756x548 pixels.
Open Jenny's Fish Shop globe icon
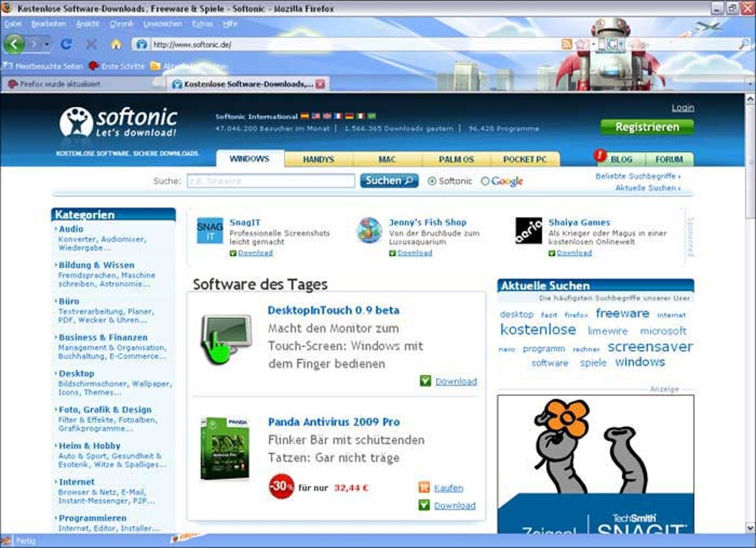[x=369, y=231]
